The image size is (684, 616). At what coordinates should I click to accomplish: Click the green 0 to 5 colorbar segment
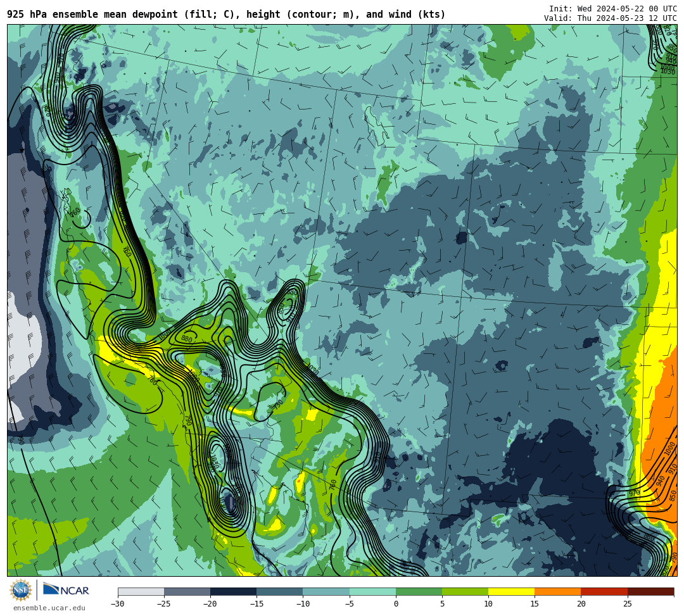[x=419, y=591]
